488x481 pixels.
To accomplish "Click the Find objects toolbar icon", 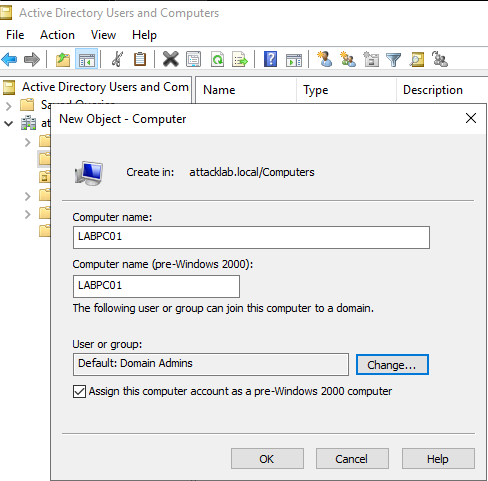I will pyautogui.click(x=417, y=60).
